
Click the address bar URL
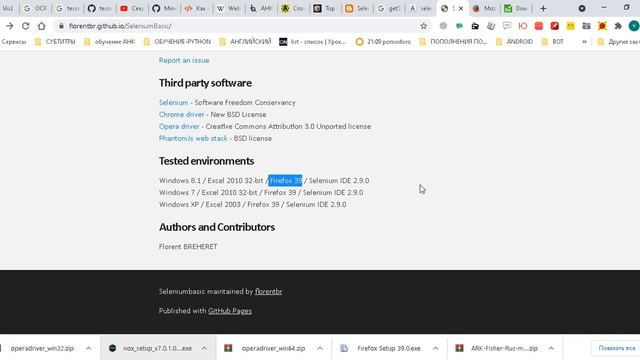[x=120, y=26]
